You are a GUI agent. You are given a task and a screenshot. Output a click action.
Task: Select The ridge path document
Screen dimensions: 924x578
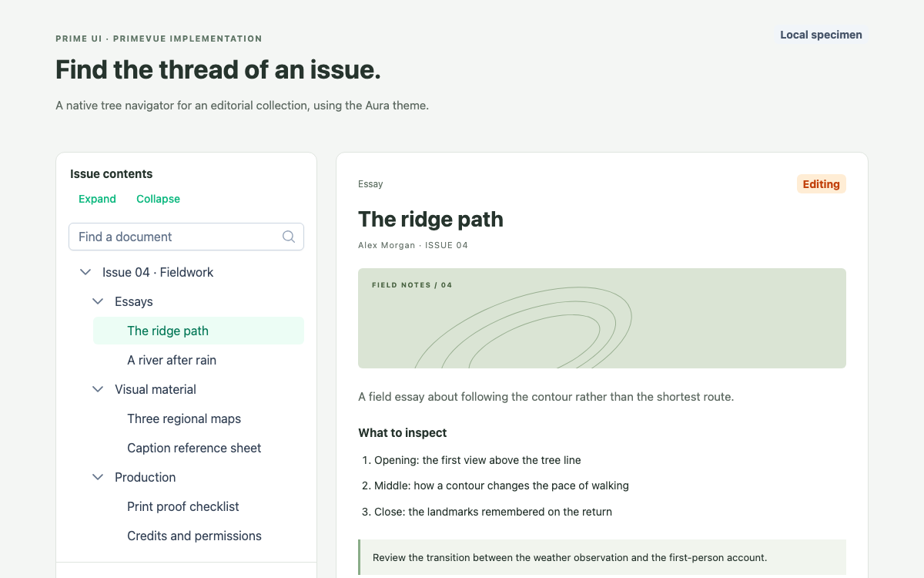tap(199, 331)
